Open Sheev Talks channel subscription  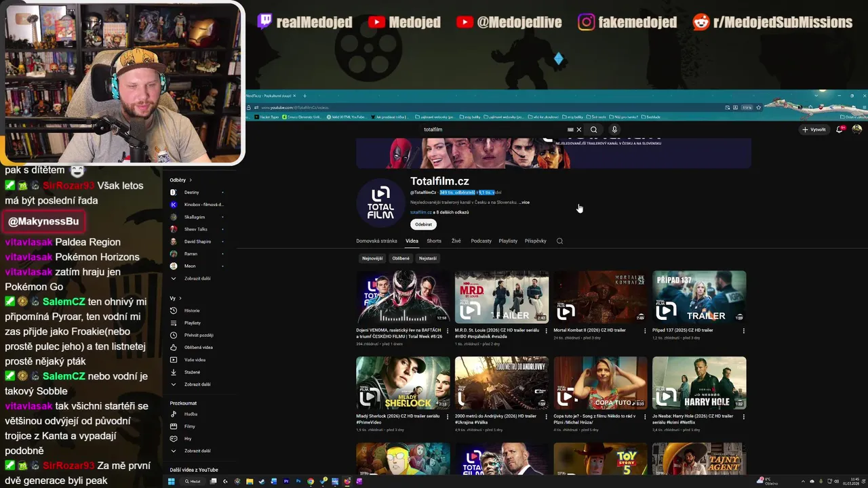197,229
